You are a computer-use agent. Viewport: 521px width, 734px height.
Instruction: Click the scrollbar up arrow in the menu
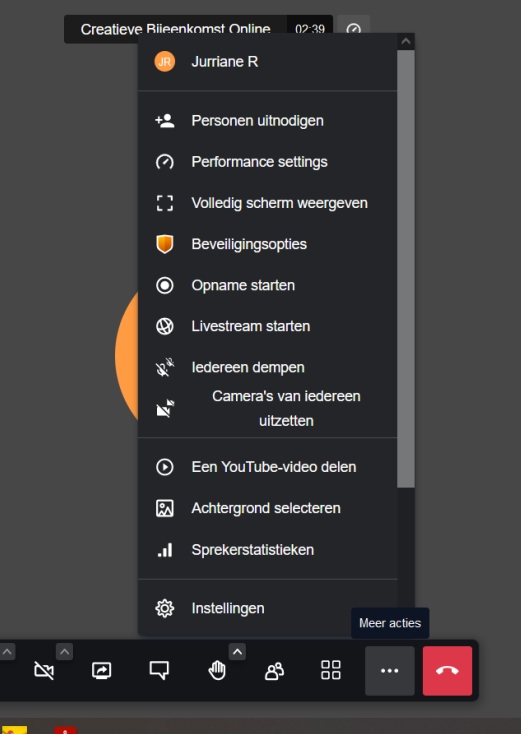pos(406,42)
